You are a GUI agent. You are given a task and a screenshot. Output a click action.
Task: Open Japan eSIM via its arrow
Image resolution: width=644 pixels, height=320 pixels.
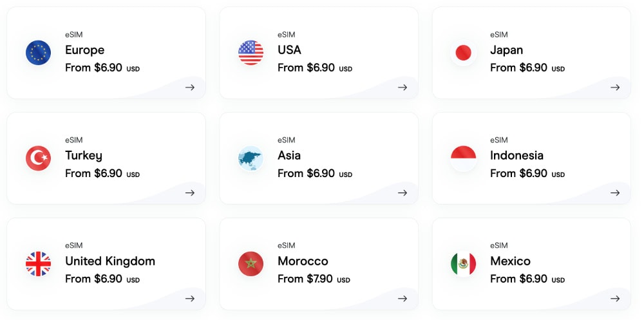tap(615, 87)
